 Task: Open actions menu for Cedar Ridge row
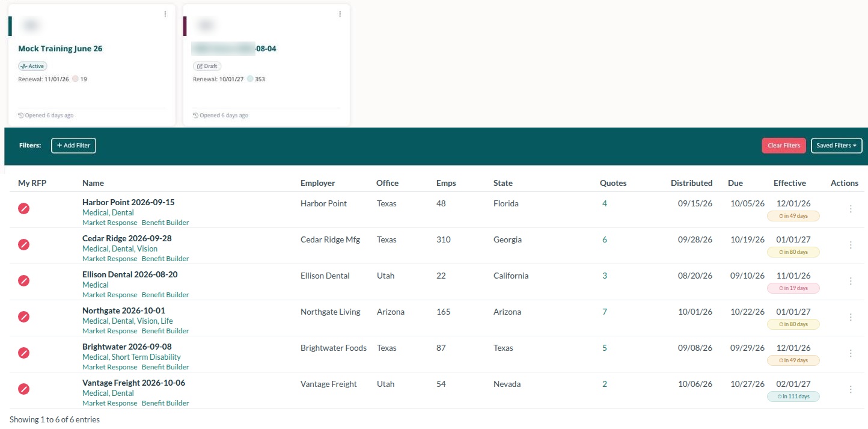coord(851,245)
